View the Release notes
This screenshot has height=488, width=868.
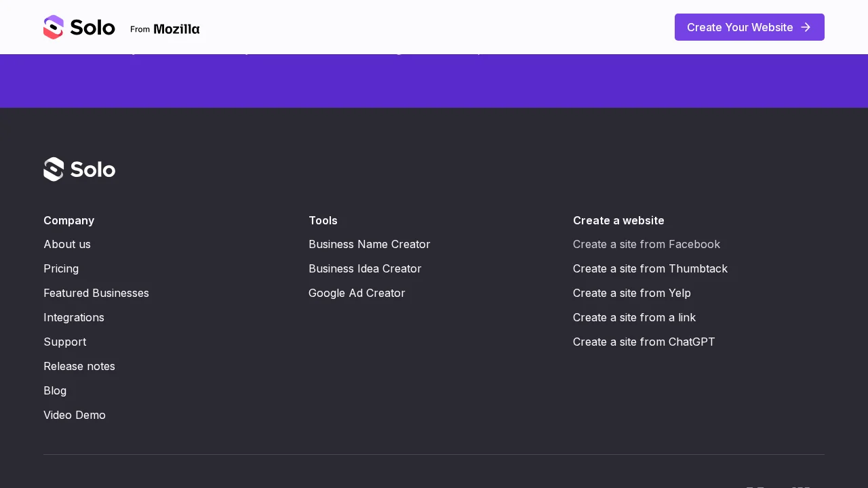(79, 366)
